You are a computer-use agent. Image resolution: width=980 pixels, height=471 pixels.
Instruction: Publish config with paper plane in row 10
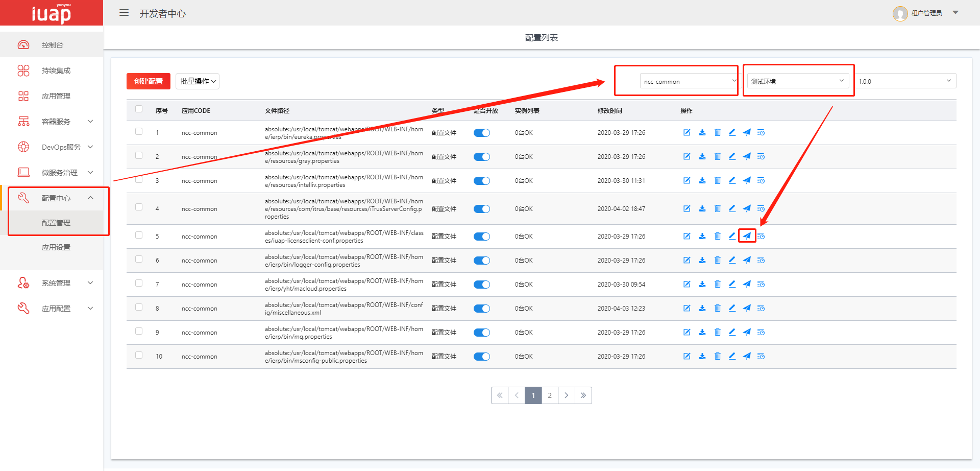point(747,356)
